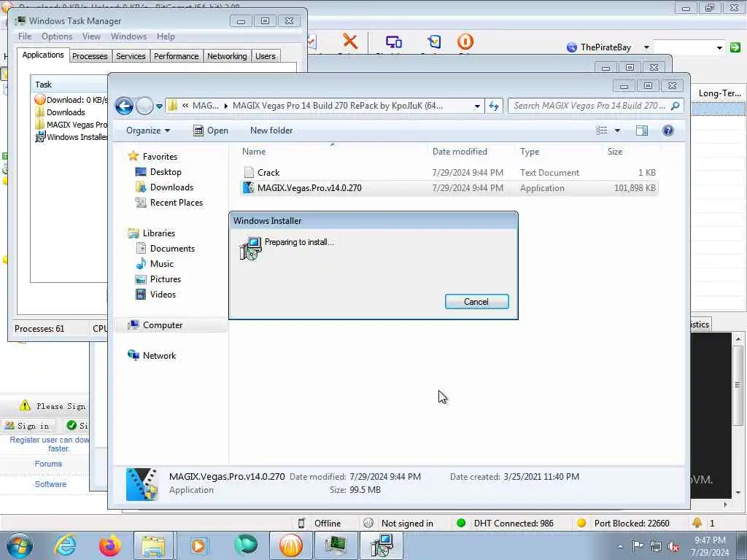Switch to Services tab in Task Manager
Image resolution: width=747 pixels, height=560 pixels.
click(131, 56)
